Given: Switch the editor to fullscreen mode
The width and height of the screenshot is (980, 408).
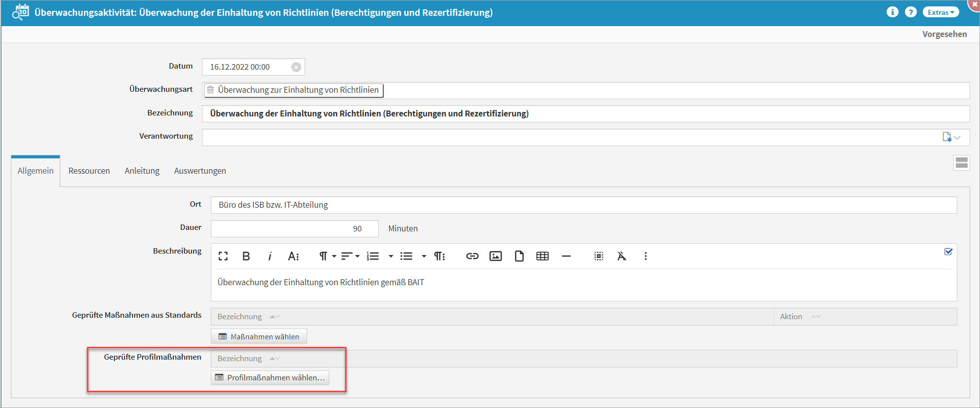Looking at the screenshot, I should click(223, 256).
